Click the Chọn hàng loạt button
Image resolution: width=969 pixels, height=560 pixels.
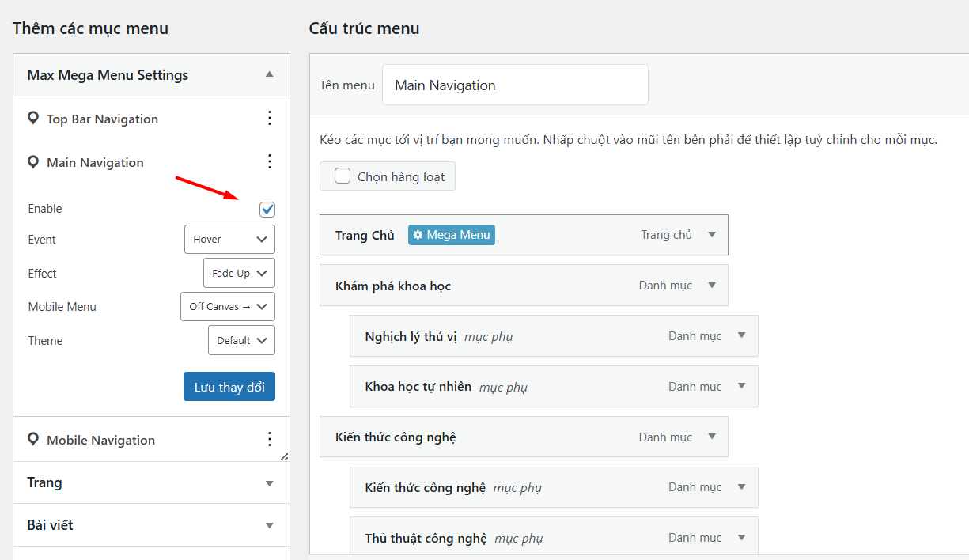click(x=388, y=176)
